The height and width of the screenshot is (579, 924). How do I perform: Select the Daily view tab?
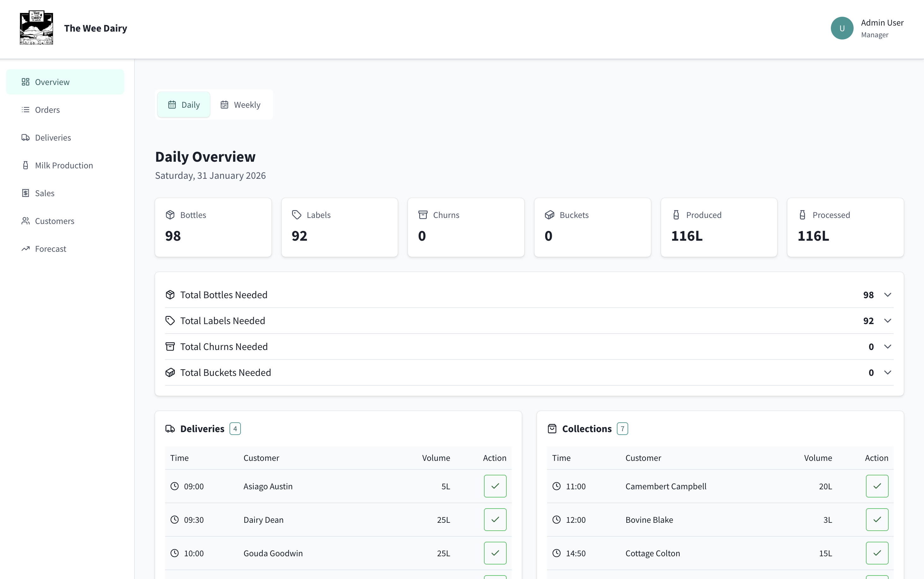pos(184,105)
